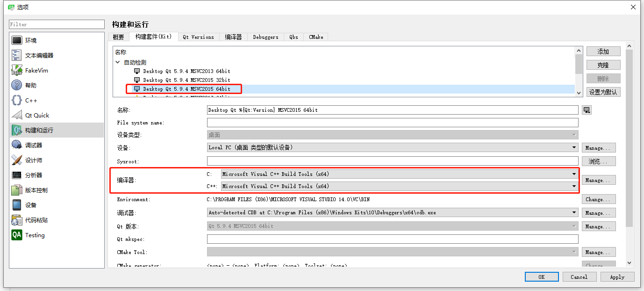This screenshot has width=644, height=291.
Task: Click the 克隆 (Clone) button
Action: coord(603,65)
